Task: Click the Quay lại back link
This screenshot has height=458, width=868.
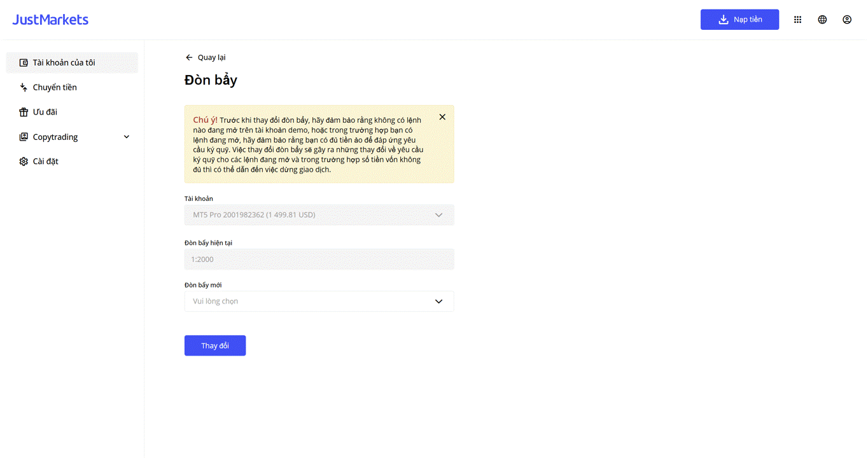Action: [x=205, y=57]
